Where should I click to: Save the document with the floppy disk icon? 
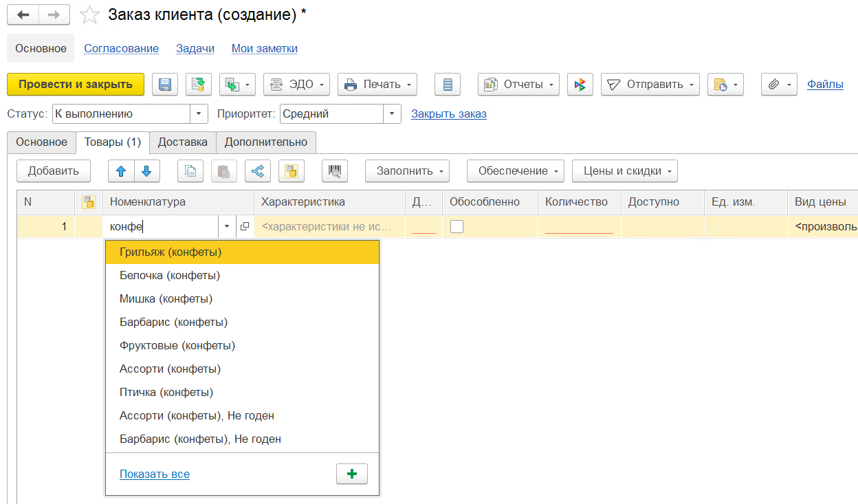point(165,85)
